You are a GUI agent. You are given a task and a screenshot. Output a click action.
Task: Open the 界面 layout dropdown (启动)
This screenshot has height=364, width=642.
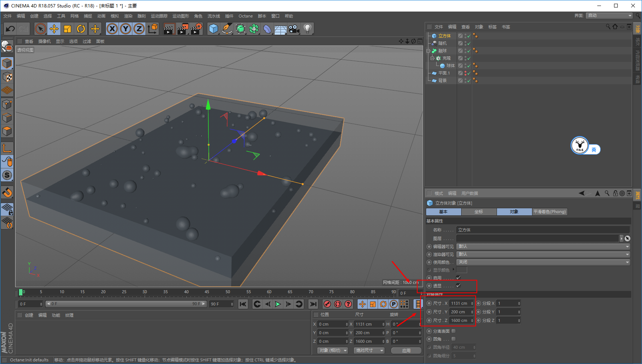[x=609, y=15]
